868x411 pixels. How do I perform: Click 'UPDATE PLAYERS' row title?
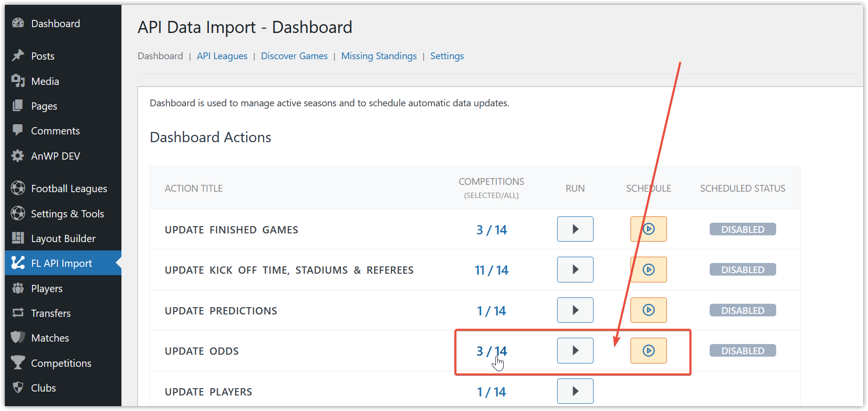(208, 392)
